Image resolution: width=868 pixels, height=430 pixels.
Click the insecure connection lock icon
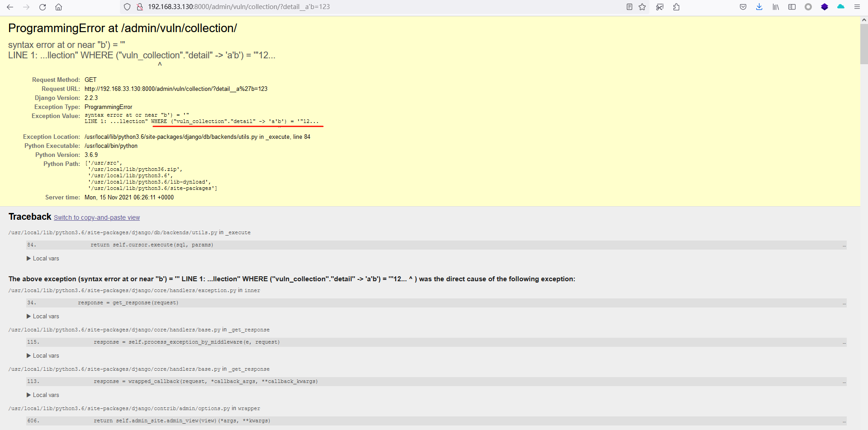point(140,7)
